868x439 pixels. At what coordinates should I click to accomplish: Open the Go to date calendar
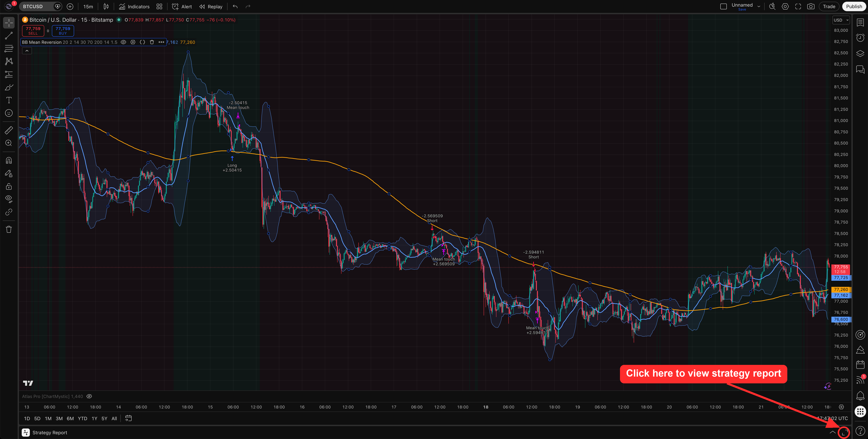(x=128, y=418)
